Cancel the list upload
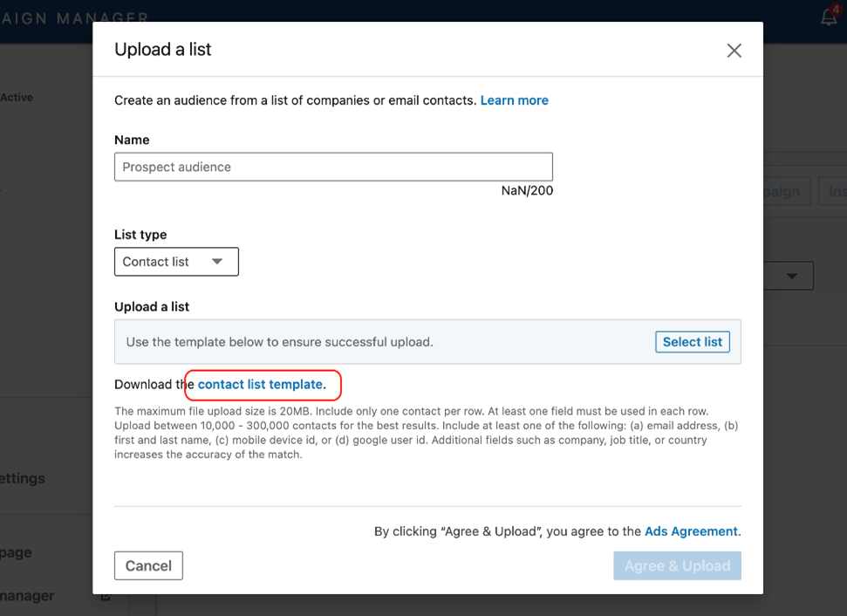The width and height of the screenshot is (847, 616). [148, 565]
